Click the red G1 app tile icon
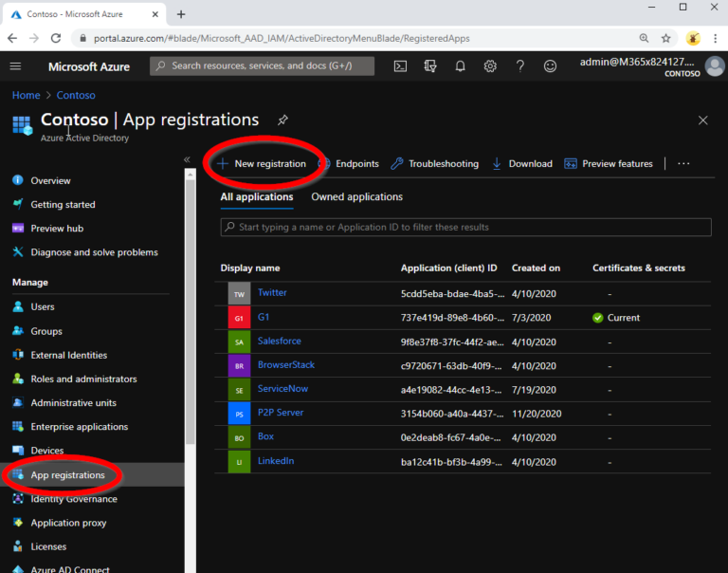This screenshot has width=728, height=573. coord(239,318)
